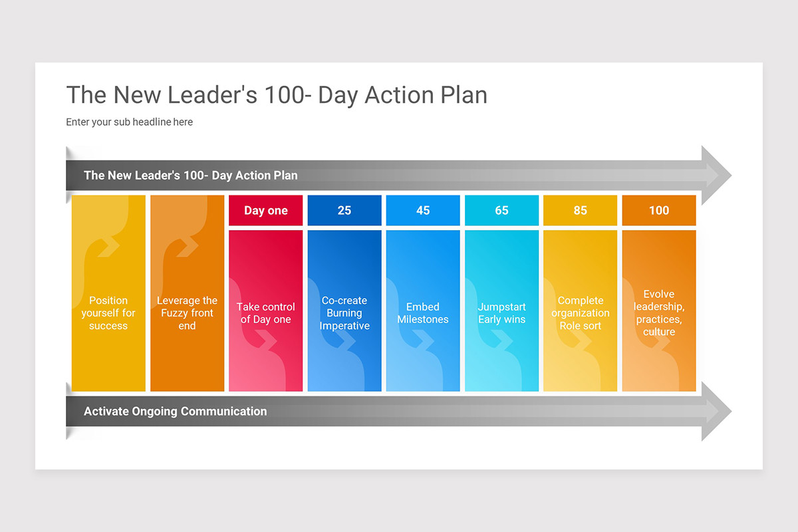The height and width of the screenshot is (532, 798).
Task: Click the slide title The New Leader's 100- Day Action Plan
Action: (277, 95)
